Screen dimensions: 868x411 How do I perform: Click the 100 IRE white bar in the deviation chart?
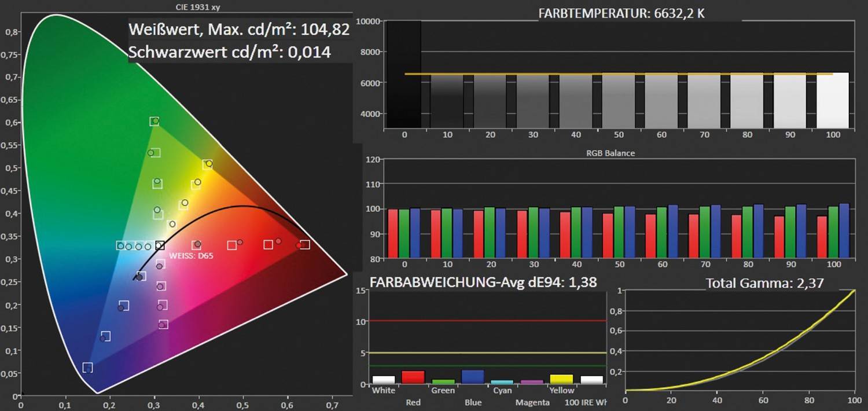591,380
